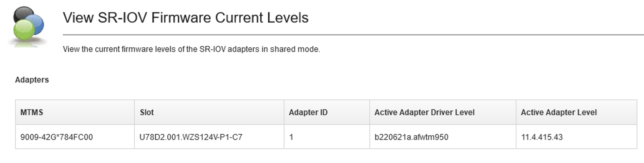
Task: Select the Slot column header
Action: pos(209,112)
